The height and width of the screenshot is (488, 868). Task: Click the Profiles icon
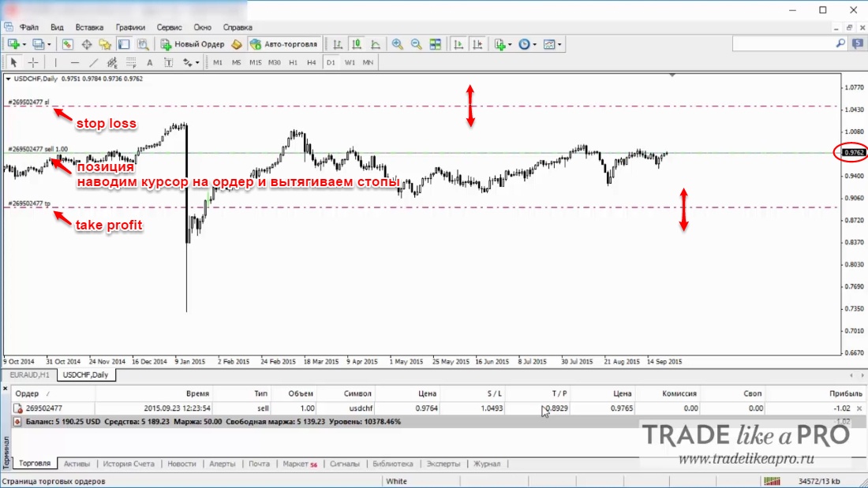coord(38,44)
